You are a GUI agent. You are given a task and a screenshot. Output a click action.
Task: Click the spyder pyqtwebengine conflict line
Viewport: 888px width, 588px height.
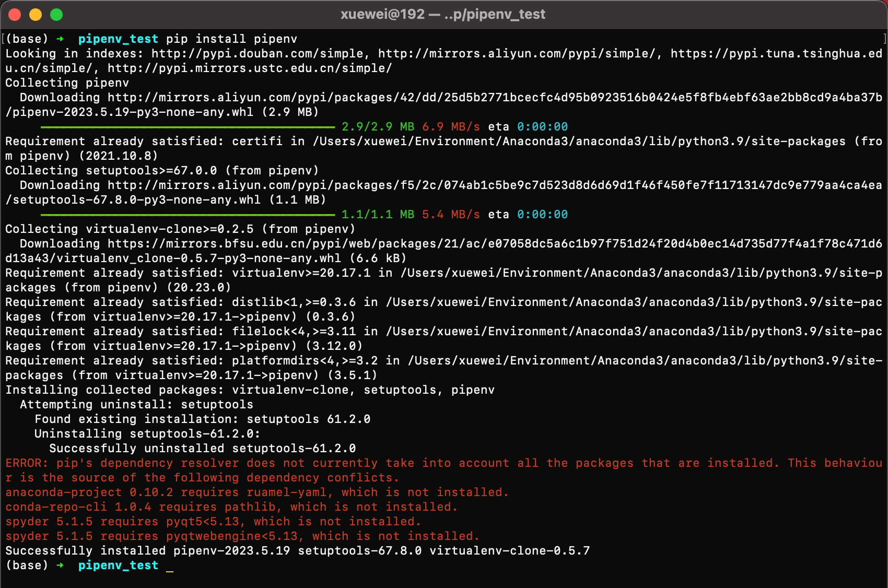click(242, 536)
